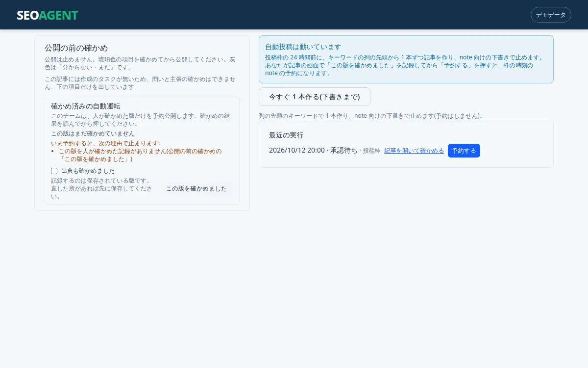The width and height of the screenshot is (588, 368).
Task: Open the 記事を開いて確かめる link
Action: (x=414, y=151)
